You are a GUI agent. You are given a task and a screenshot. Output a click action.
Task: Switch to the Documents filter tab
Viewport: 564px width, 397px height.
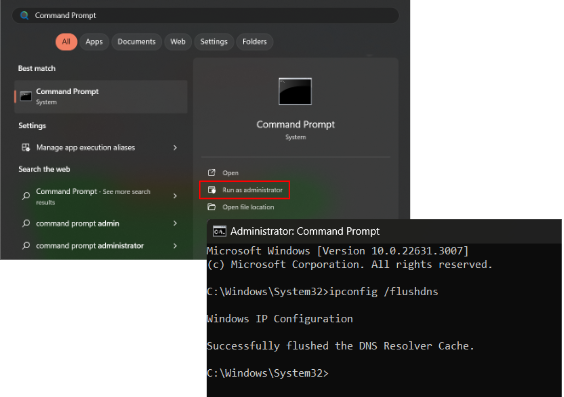(136, 42)
